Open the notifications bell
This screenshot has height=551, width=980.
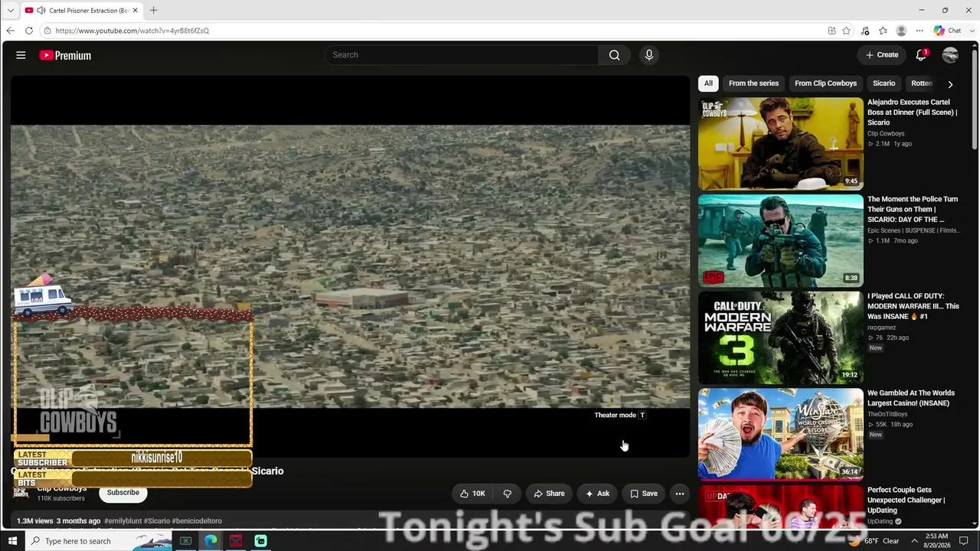coord(921,55)
